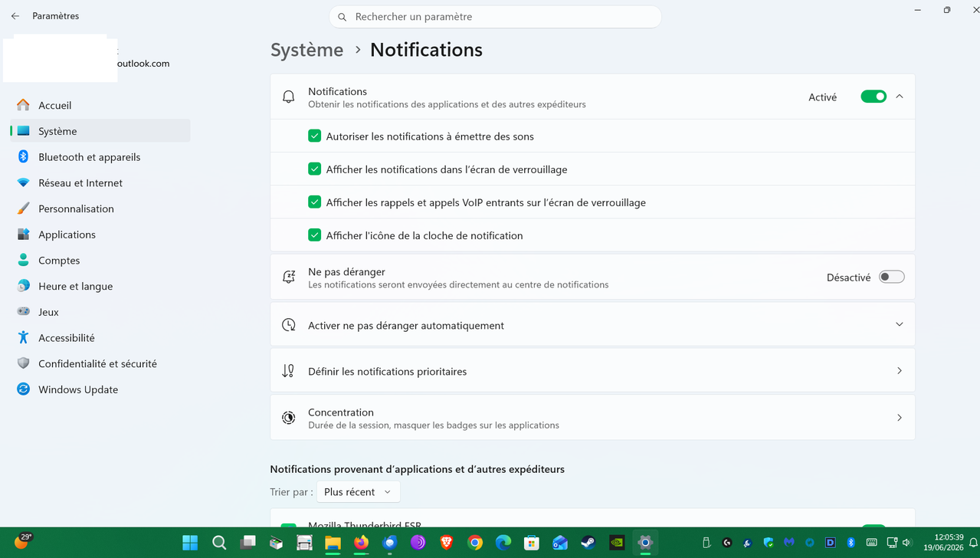Open the printer app icon on the taskbar

pyautogui.click(x=304, y=543)
